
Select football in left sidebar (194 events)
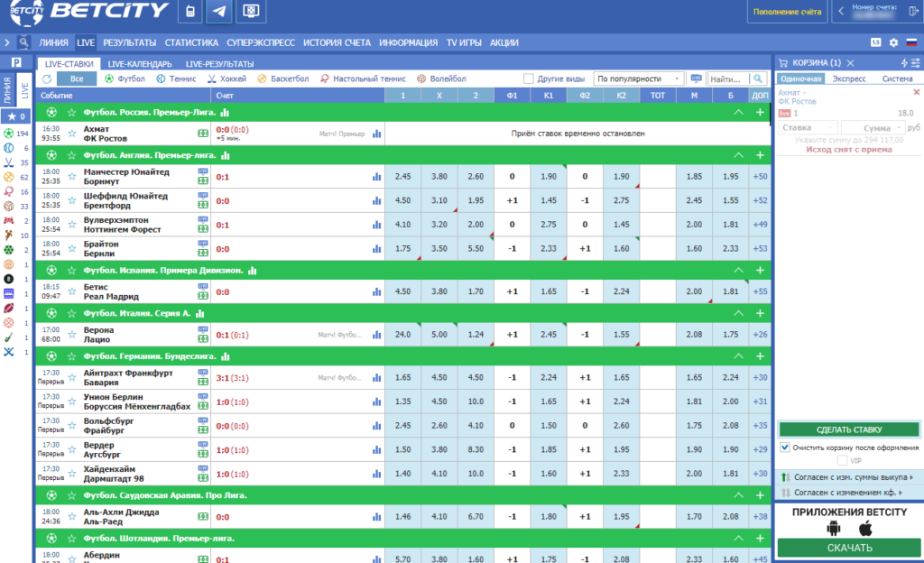pos(9,134)
